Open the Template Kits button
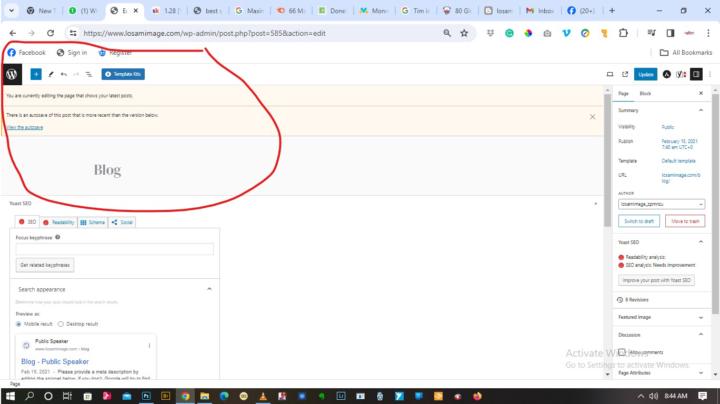 tap(123, 74)
